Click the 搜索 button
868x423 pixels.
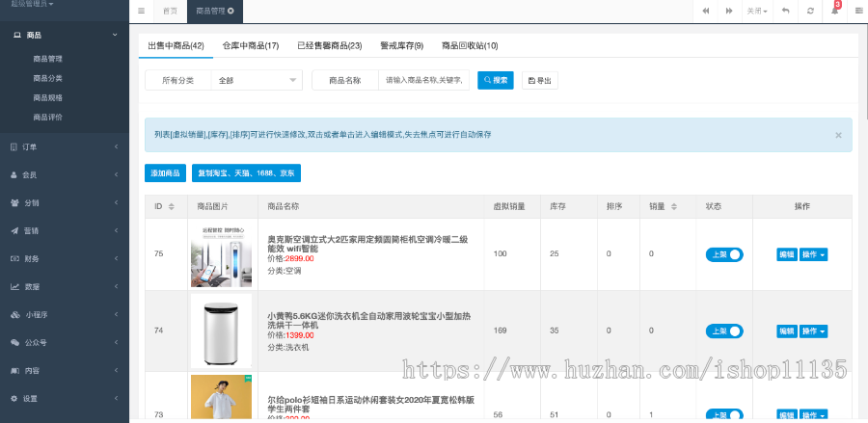click(495, 81)
